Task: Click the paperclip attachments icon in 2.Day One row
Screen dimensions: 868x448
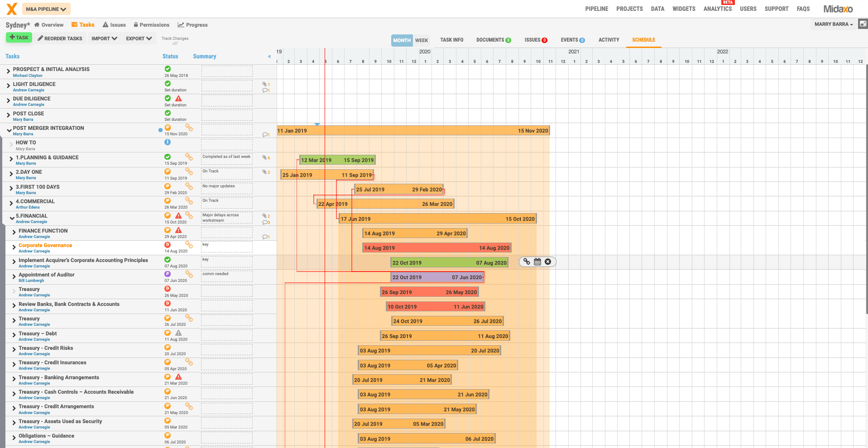Action: tap(264, 172)
